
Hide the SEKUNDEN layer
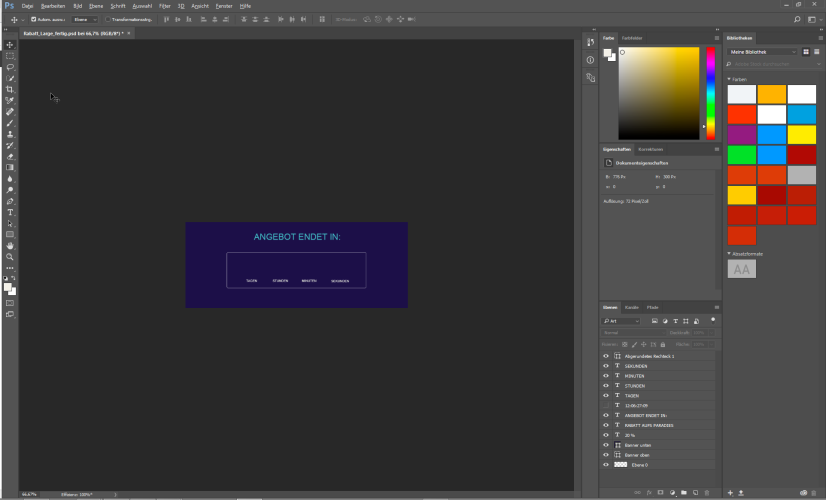coord(606,366)
